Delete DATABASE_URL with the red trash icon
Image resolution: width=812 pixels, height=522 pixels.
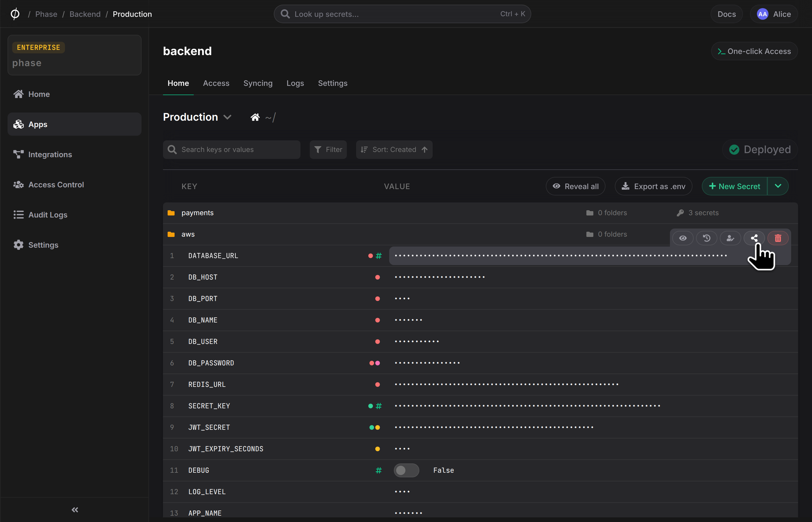(x=778, y=238)
